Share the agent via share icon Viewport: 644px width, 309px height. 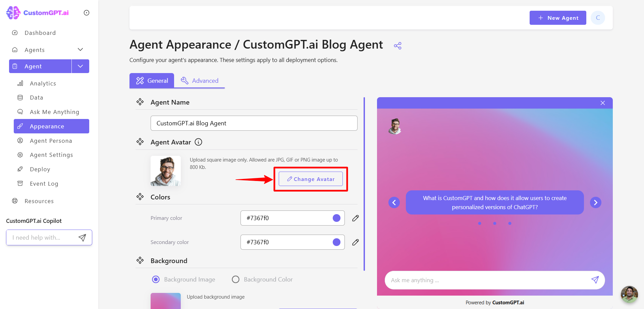pos(397,46)
